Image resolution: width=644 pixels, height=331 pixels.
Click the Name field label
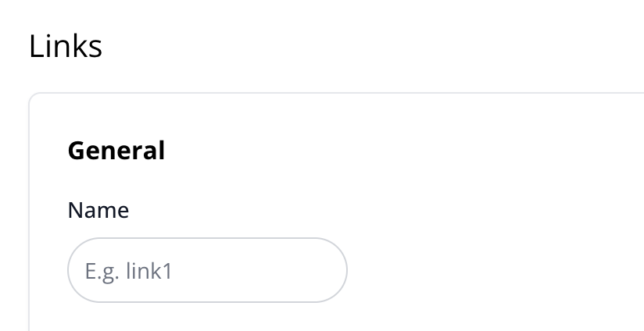click(98, 210)
